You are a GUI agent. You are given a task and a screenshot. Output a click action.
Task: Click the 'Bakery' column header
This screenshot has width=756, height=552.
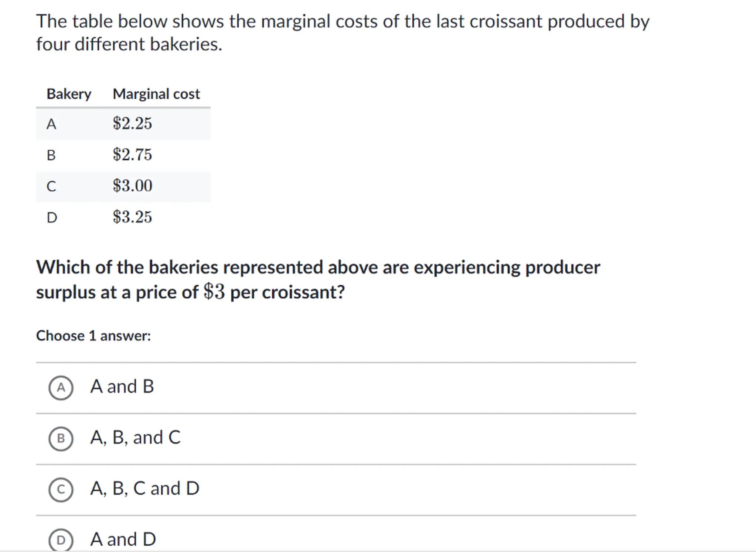(69, 94)
